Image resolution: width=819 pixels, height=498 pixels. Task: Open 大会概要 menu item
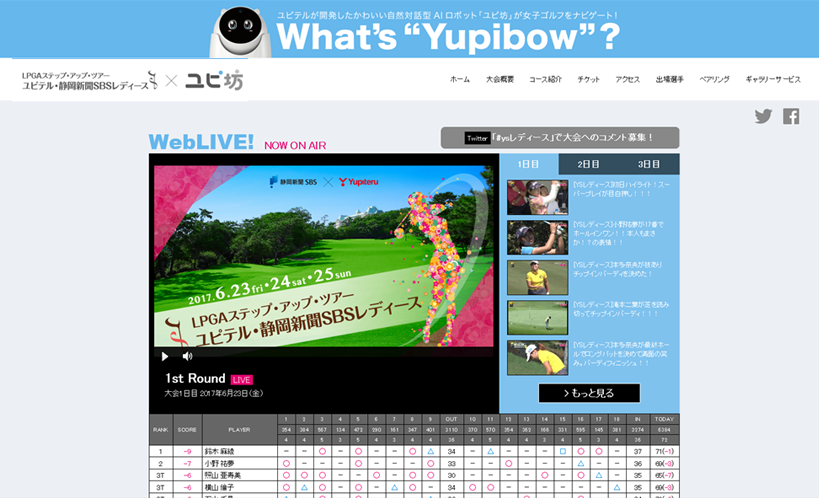(500, 79)
